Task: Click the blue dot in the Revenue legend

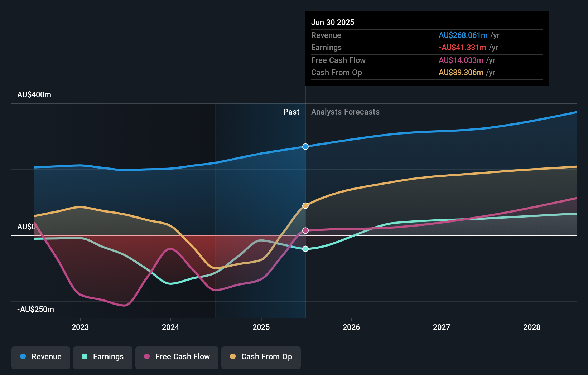Action: coord(23,357)
